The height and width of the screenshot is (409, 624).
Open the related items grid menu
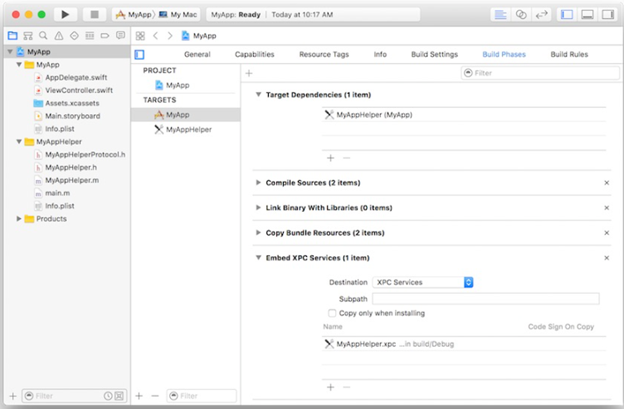(x=140, y=36)
